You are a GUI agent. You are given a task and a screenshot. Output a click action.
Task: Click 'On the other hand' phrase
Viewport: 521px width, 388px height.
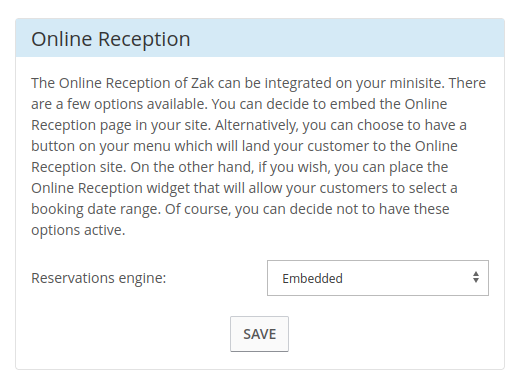191,167
